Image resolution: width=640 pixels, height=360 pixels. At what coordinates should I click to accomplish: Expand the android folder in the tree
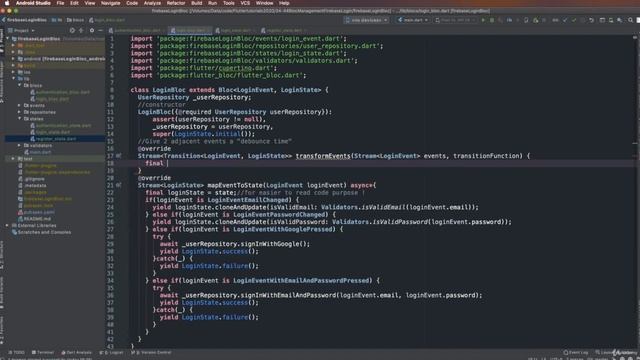pyautogui.click(x=13, y=59)
